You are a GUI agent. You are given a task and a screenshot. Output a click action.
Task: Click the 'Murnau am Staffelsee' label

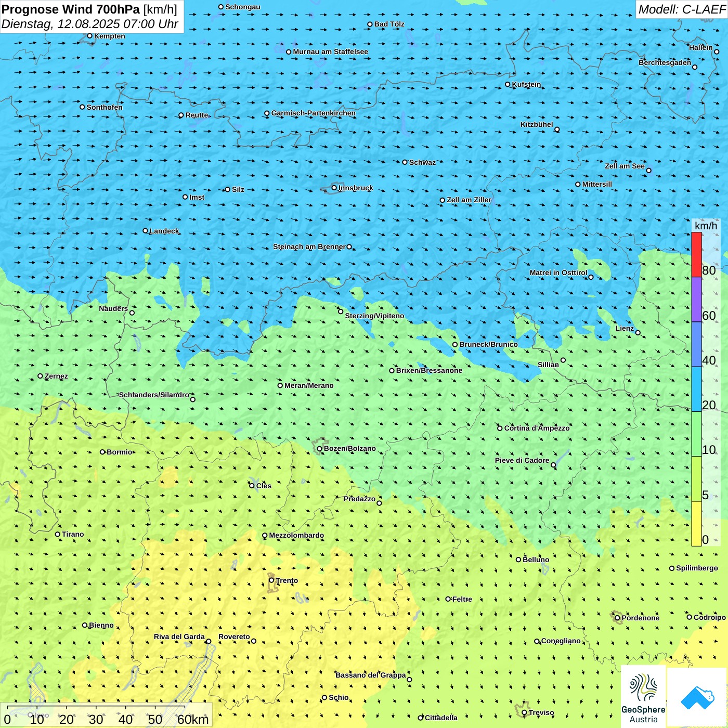(x=330, y=51)
